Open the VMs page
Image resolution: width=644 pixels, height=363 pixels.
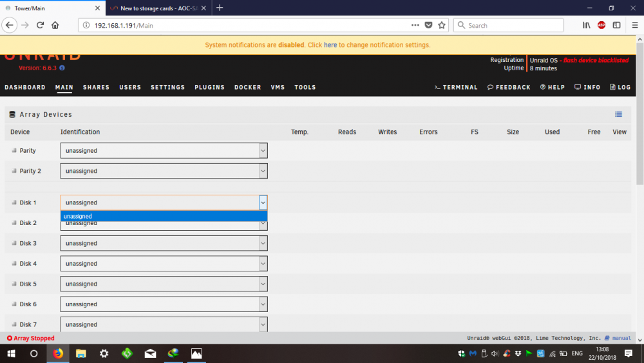pyautogui.click(x=278, y=87)
